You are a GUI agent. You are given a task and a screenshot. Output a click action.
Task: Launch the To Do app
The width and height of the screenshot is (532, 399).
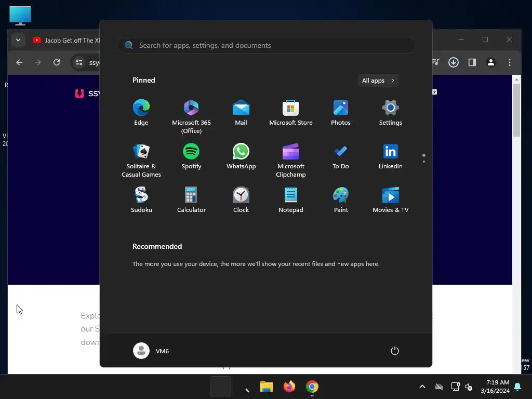pyautogui.click(x=341, y=157)
